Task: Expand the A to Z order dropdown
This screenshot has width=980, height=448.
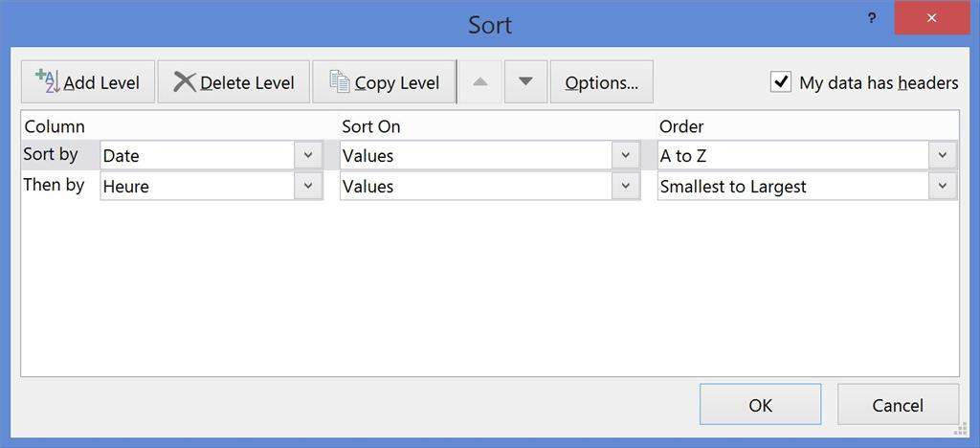Action: 943,155
